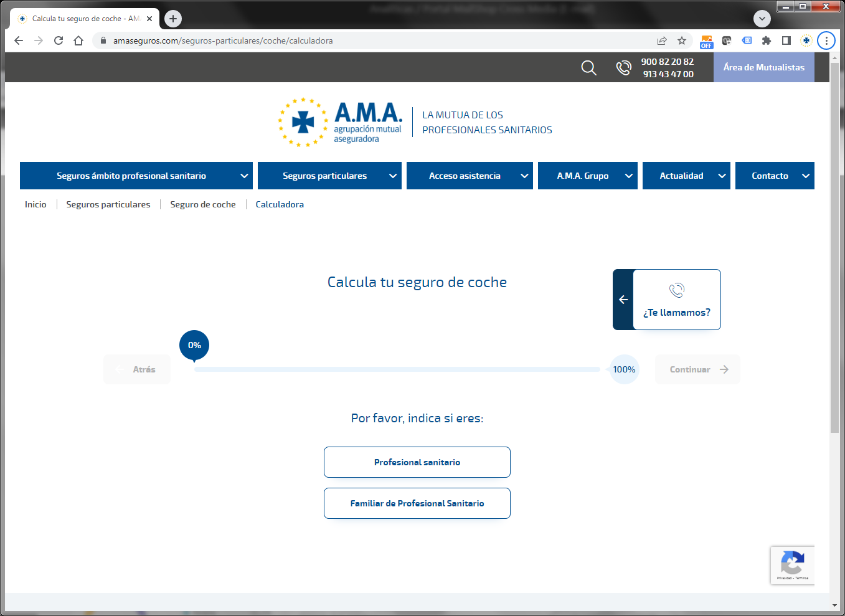This screenshot has height=616, width=845.
Task: Reload the page
Action: pos(59,40)
